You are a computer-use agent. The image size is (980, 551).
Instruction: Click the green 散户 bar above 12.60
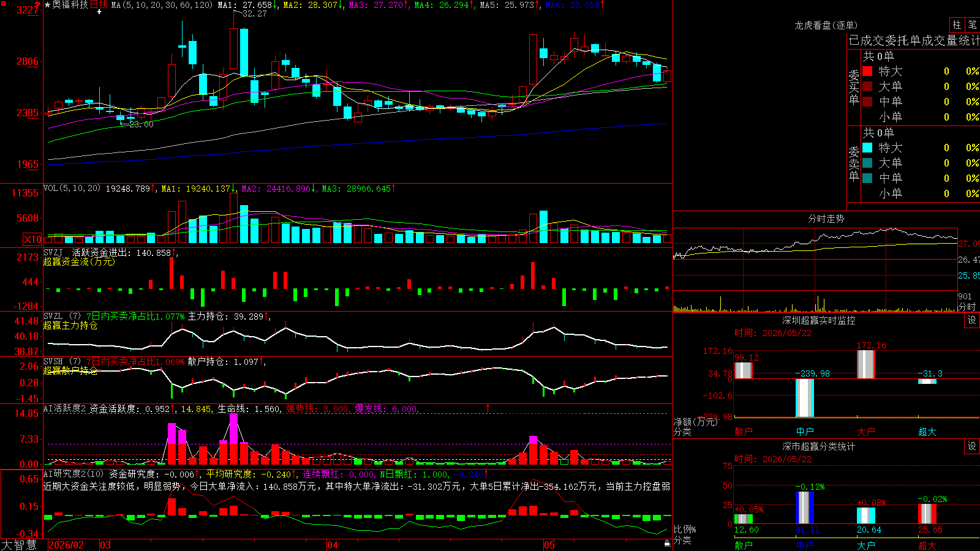744,519
